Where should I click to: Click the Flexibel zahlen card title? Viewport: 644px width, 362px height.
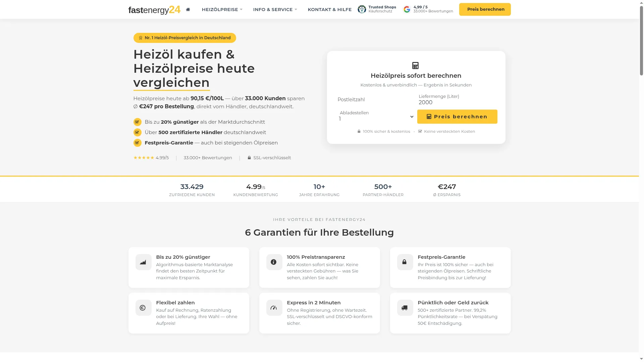pos(175,303)
